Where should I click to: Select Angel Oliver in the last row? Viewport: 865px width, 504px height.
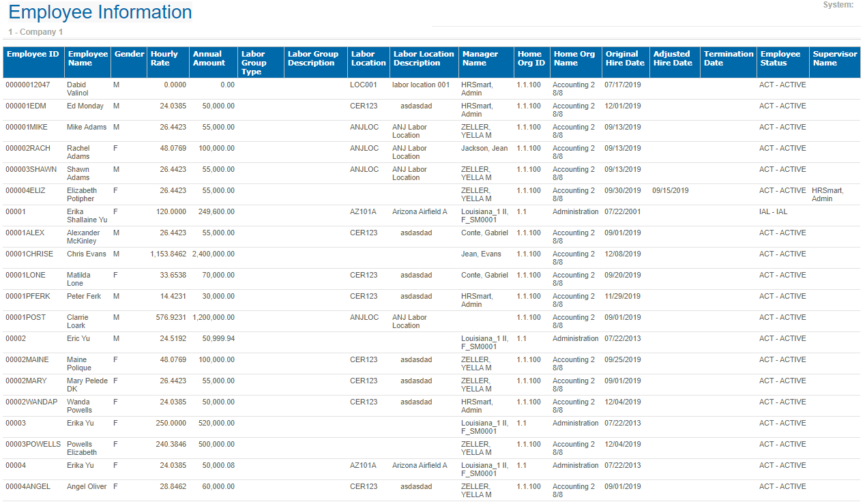pos(87,487)
